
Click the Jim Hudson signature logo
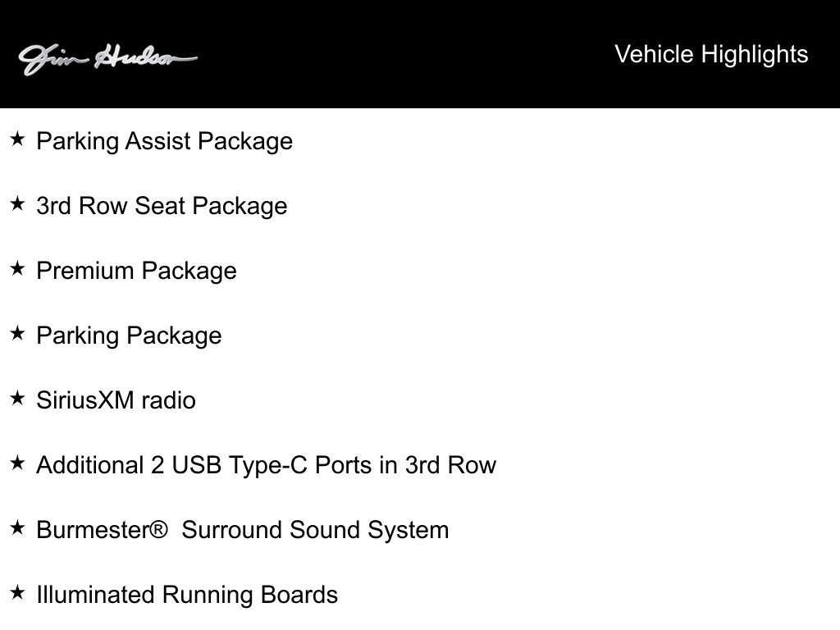click(x=107, y=59)
